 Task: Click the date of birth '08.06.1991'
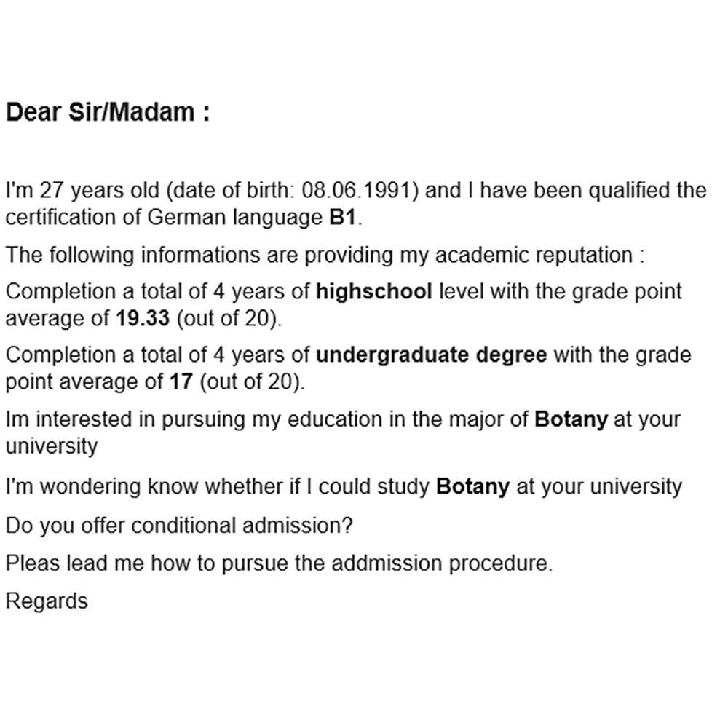point(357,190)
